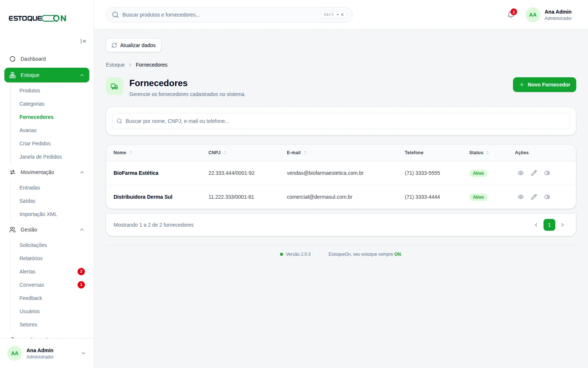Click Ativo badge for BioFarma Estética

click(x=478, y=173)
